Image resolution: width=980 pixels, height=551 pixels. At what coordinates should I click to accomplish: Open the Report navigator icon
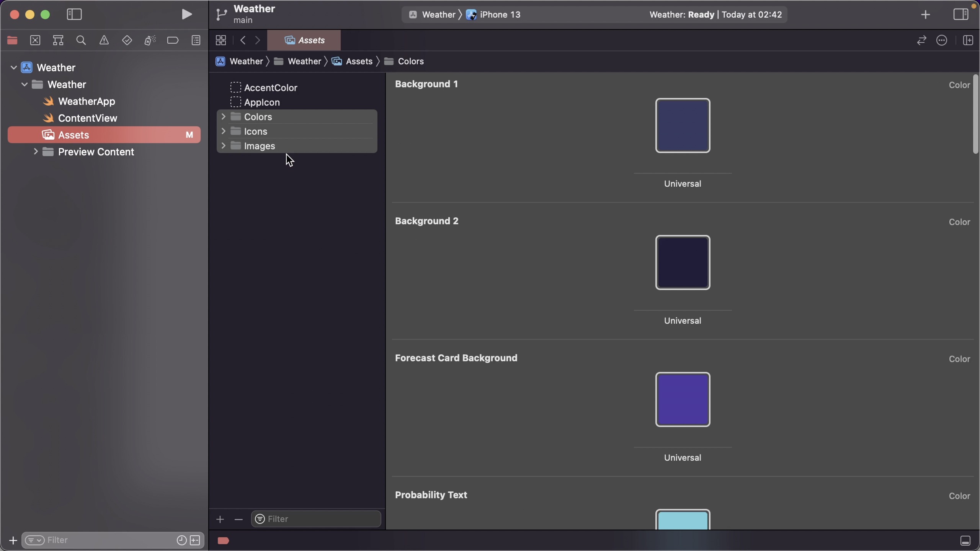[x=196, y=40]
